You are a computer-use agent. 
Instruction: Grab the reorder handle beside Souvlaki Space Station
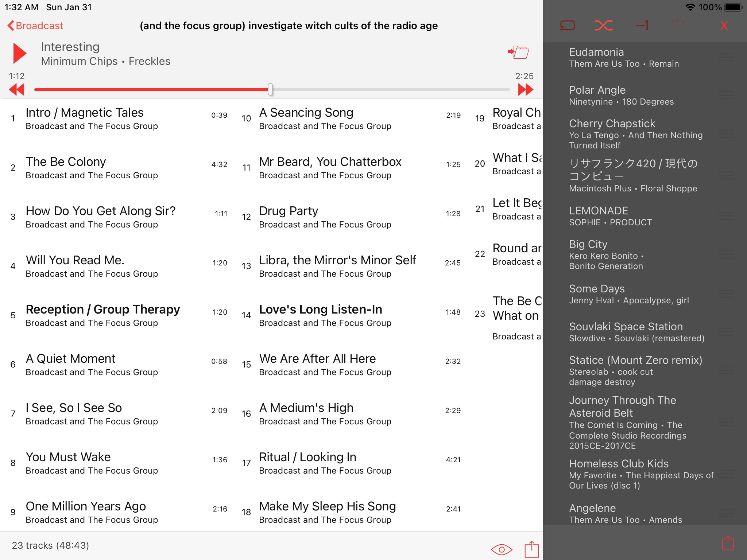coord(726,332)
